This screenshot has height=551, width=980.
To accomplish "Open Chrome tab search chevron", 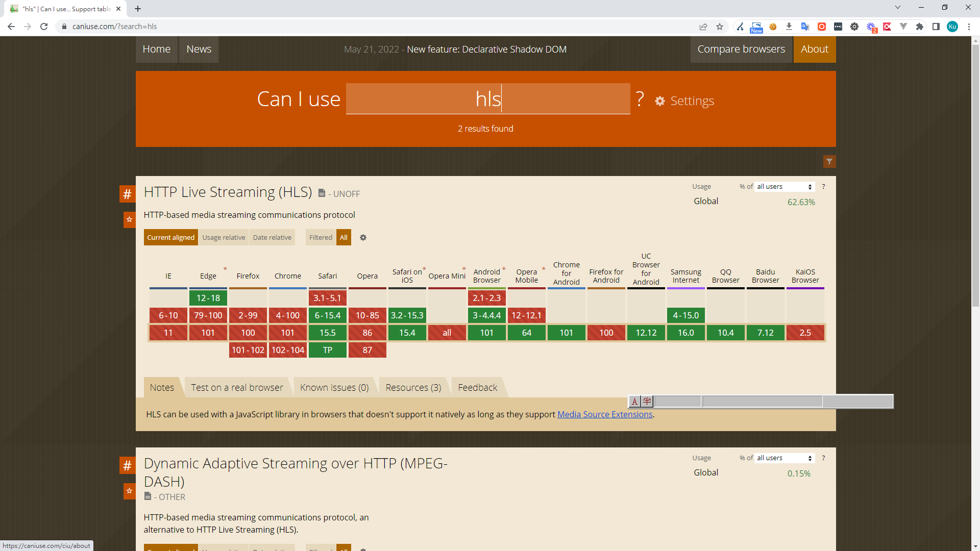I will pos(897,8).
